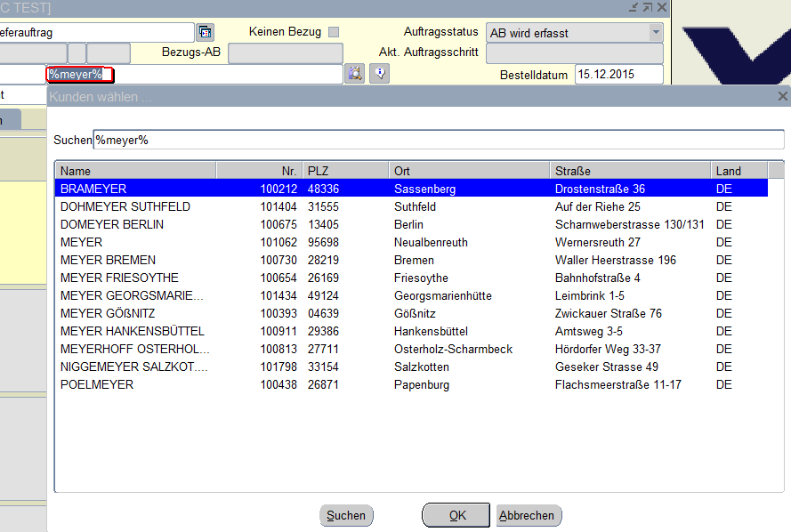Close the Kunden wählen dialog

pos(782,96)
